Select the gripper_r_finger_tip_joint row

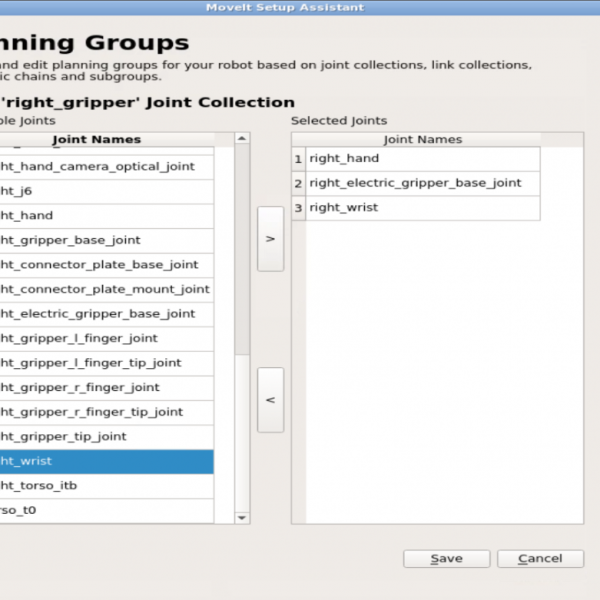[x=107, y=412]
